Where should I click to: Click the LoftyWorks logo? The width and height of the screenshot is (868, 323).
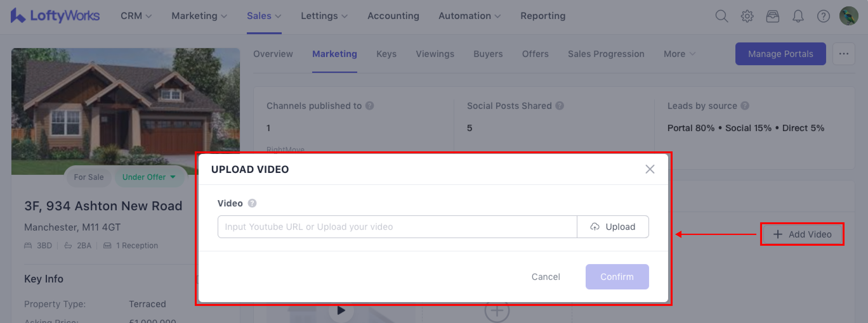(55, 16)
